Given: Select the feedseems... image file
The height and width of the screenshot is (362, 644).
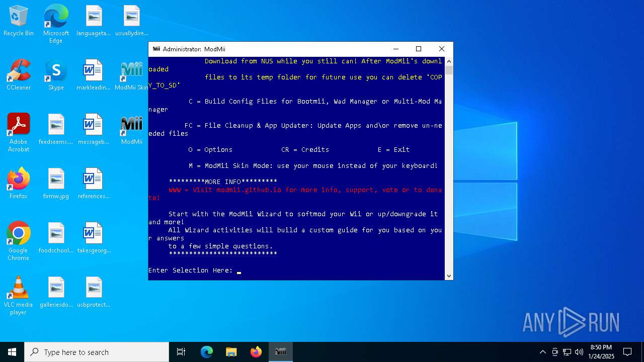Looking at the screenshot, I should (56, 130).
